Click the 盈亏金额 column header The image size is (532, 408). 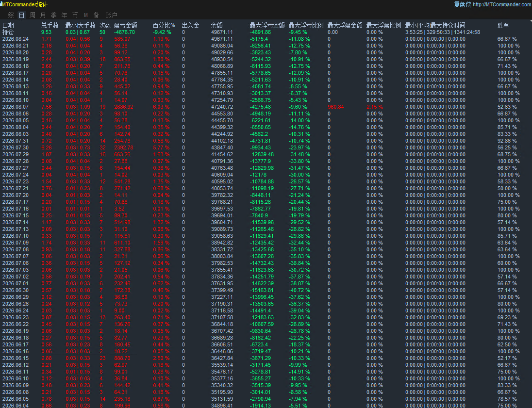click(x=126, y=25)
